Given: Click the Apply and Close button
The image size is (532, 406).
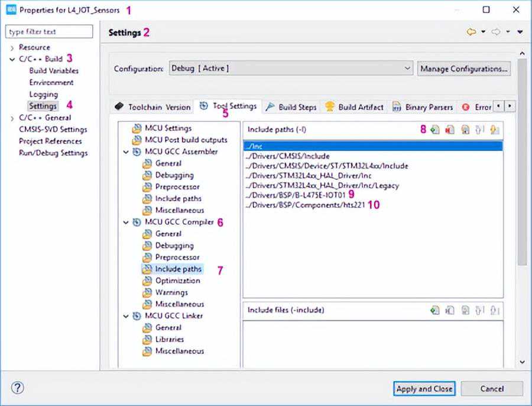Looking at the screenshot, I should click(x=424, y=389).
